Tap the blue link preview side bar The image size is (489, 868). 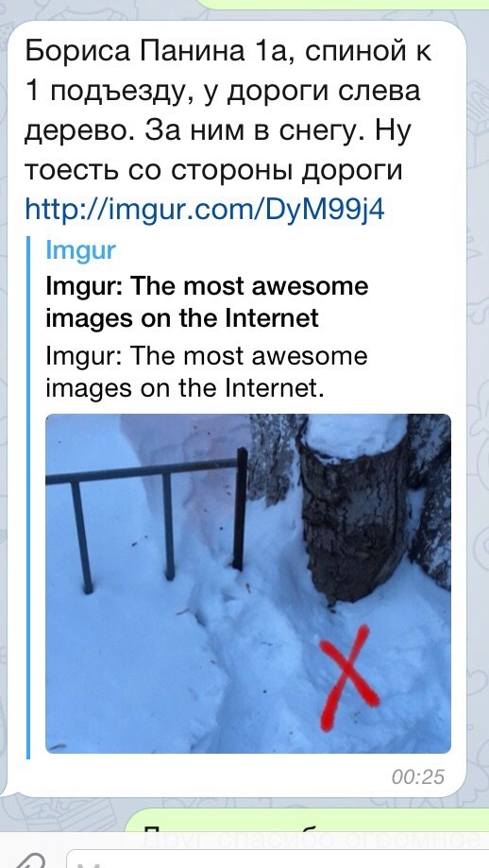[x=28, y=497]
